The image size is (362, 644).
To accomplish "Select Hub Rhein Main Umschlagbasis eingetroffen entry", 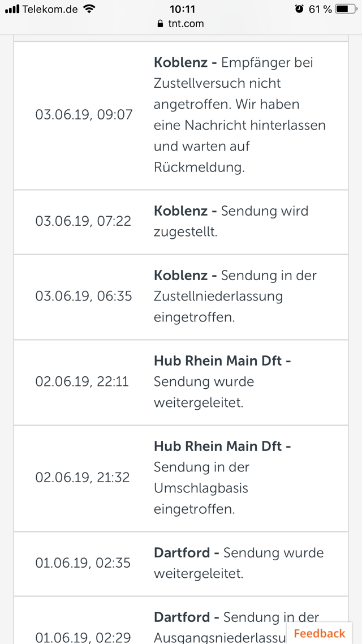I will (222, 478).
